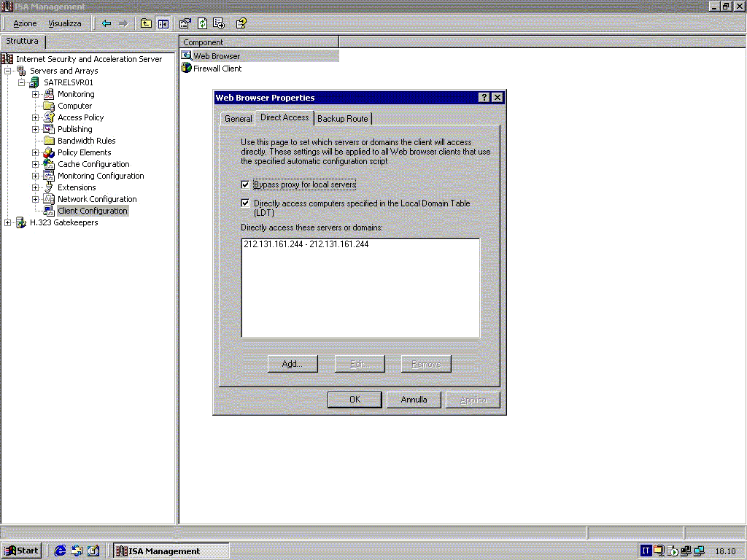Viewport: 747px width, 560px height.
Task: Click the Up one level folder icon
Action: [146, 23]
